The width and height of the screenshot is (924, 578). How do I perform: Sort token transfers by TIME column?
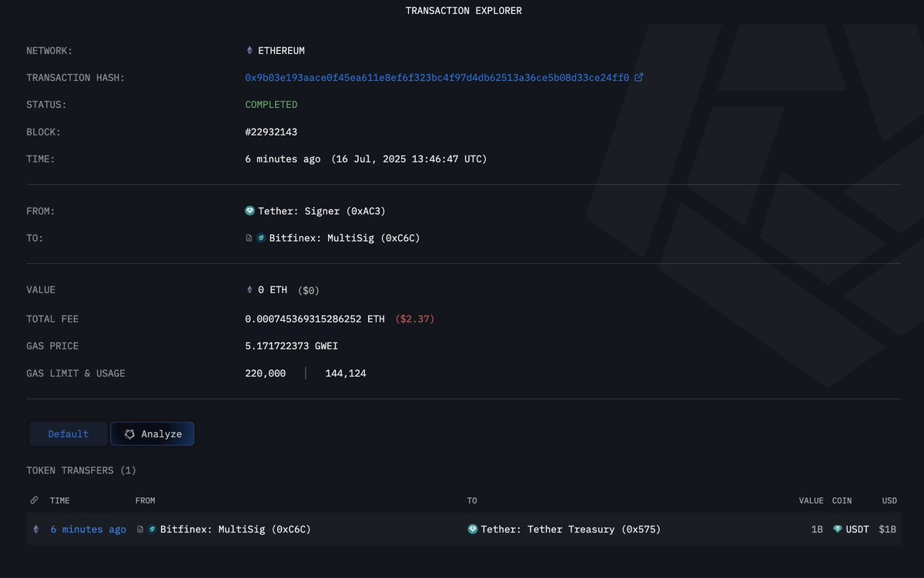(59, 500)
